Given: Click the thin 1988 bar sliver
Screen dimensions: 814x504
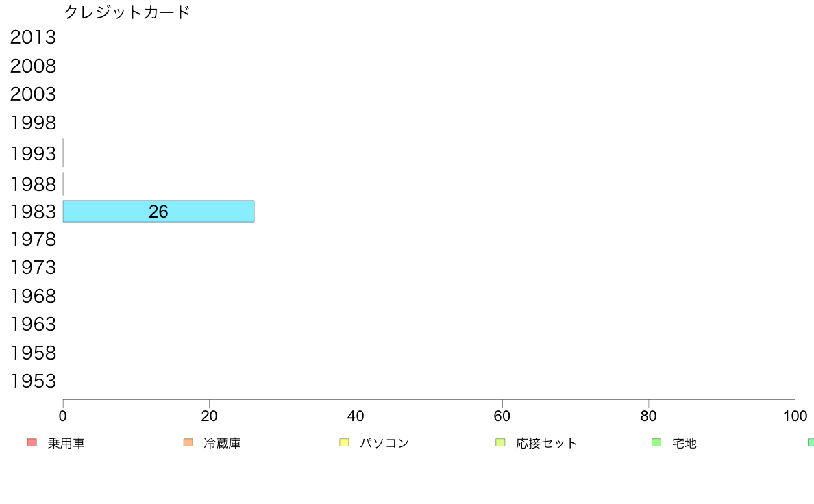Looking at the screenshot, I should coord(63,184).
